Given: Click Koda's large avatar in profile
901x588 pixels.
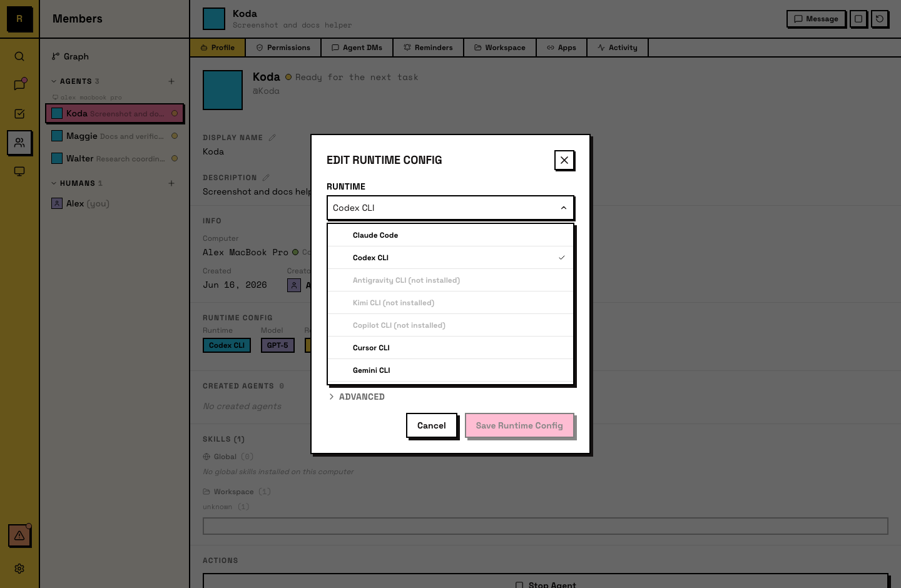Looking at the screenshot, I should (223, 90).
